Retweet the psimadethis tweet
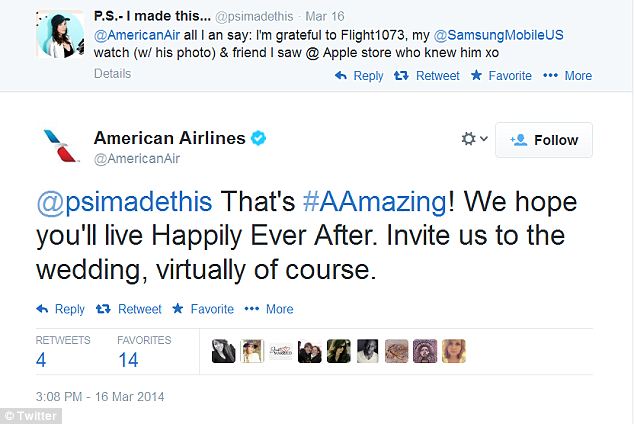The height and width of the screenshot is (424, 634). 430,75
